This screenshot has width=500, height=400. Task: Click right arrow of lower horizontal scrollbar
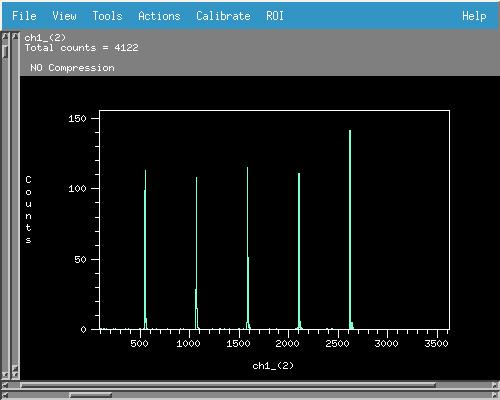[x=495, y=395]
